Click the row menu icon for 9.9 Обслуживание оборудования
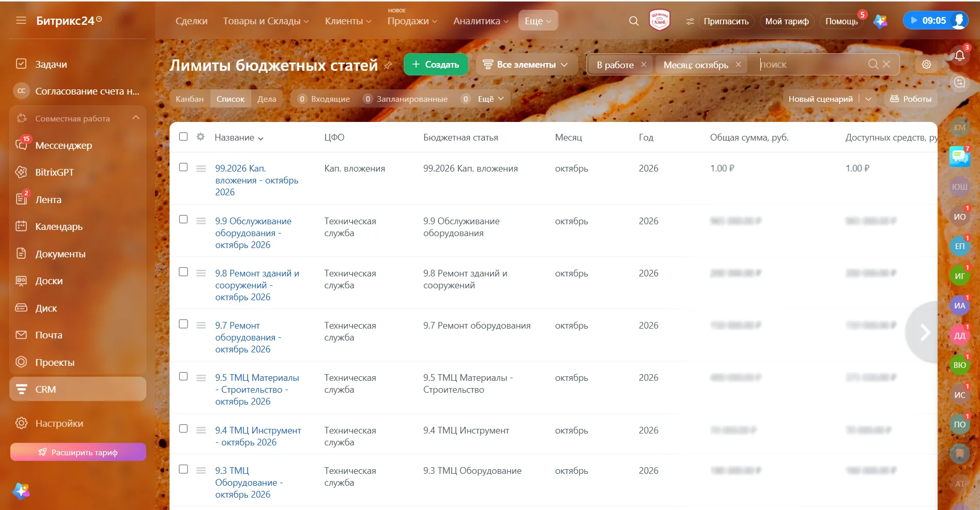Screen dimensions: 980x510 (201, 221)
